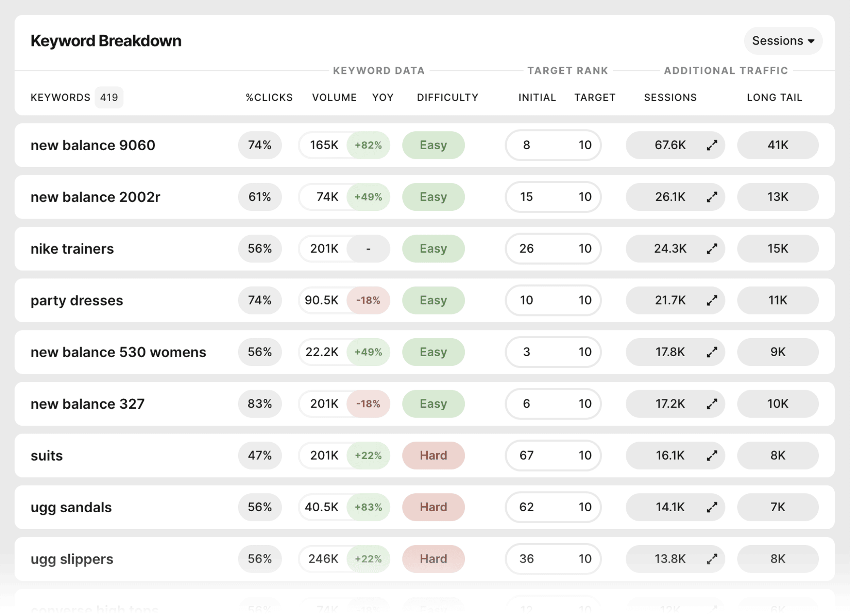Click the 419 keyword count badge

click(x=109, y=98)
